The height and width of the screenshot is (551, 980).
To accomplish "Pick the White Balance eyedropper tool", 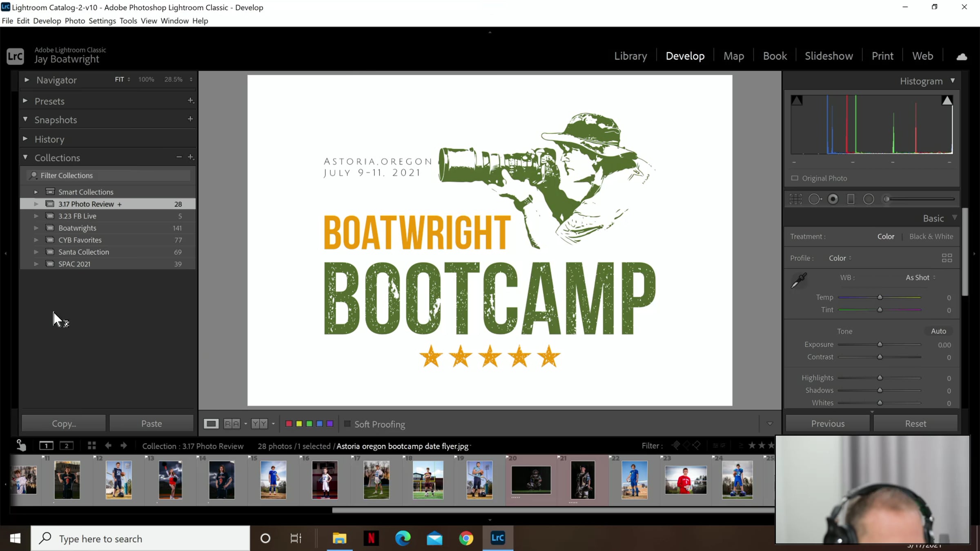I will 799,281.
